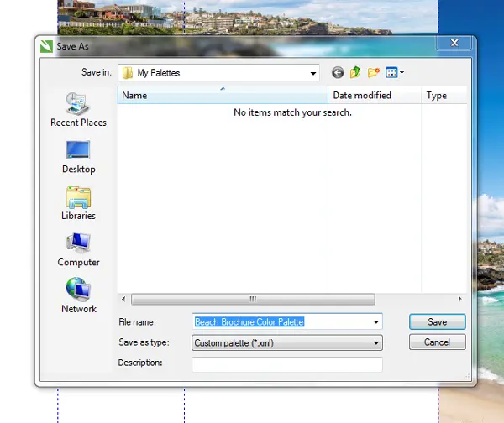Click the scrollbar right arrow
Image resolution: width=504 pixels, height=423 pixels.
(460, 299)
